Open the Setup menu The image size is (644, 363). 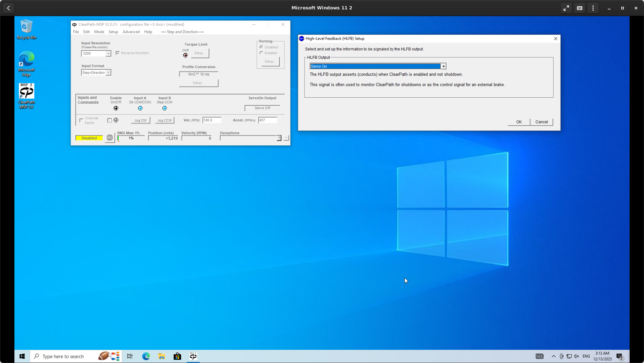113,32
